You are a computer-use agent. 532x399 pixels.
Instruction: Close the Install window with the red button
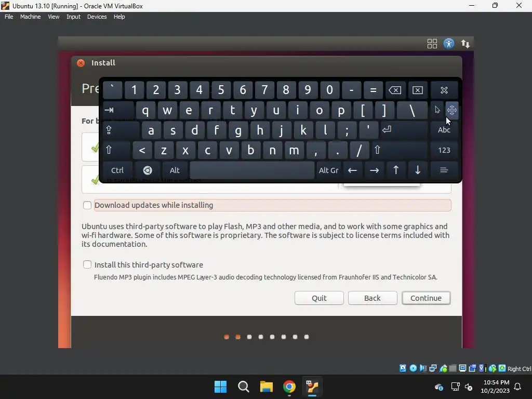pyautogui.click(x=81, y=63)
